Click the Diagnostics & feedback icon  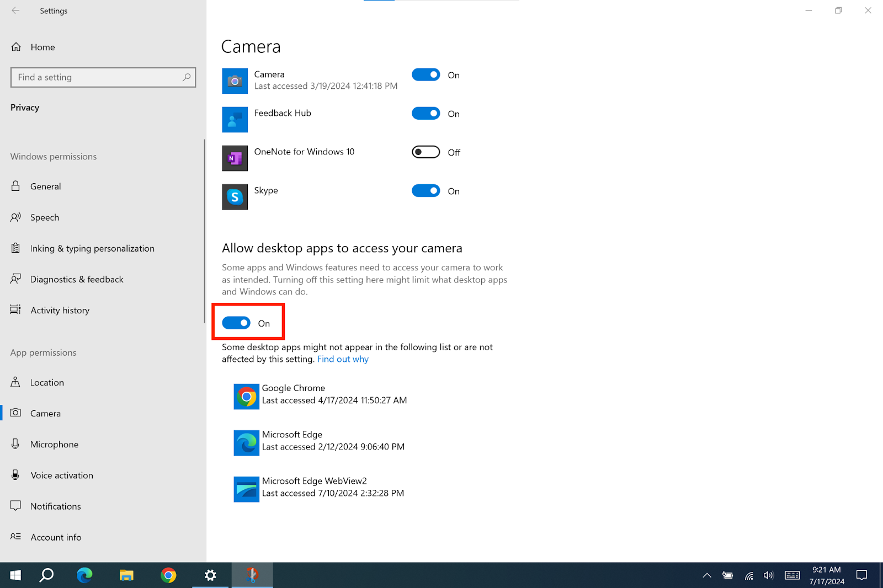[16, 279]
